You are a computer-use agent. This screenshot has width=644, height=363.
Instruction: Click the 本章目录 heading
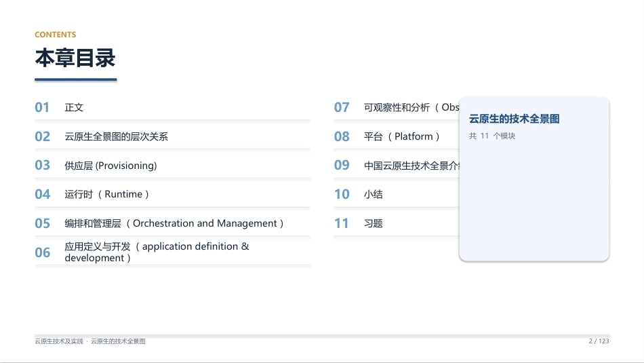pyautogui.click(x=75, y=58)
